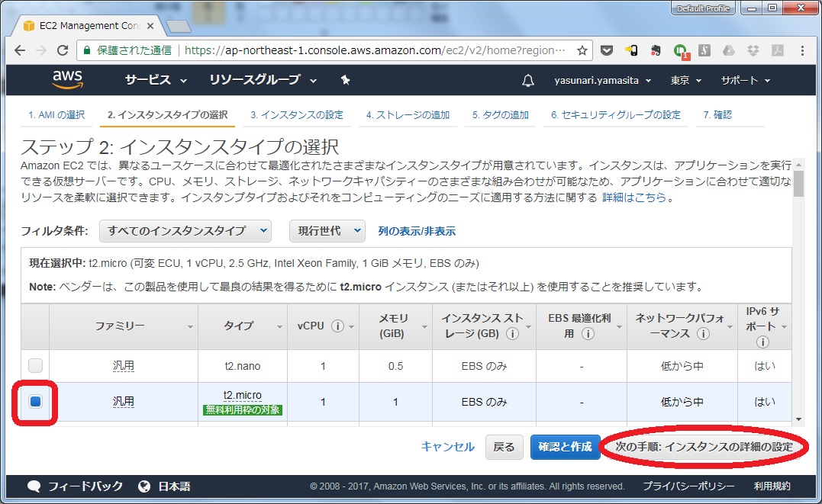Bookmark the page with the star icon
The image size is (822, 504).
[582, 50]
